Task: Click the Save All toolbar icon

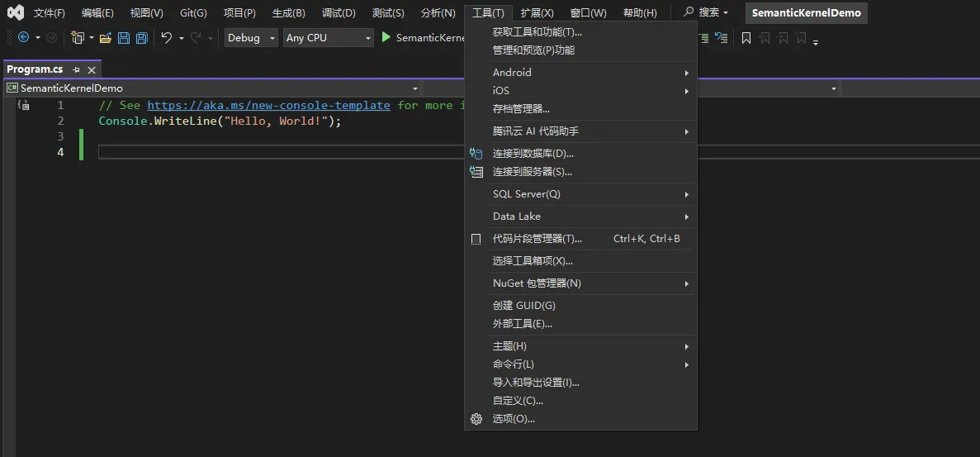Action: pyautogui.click(x=142, y=38)
